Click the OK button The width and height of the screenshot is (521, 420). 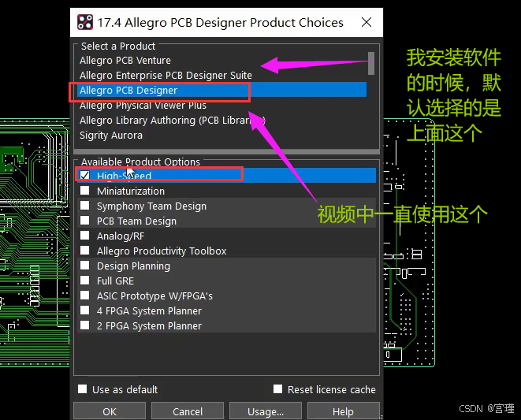click(110, 411)
